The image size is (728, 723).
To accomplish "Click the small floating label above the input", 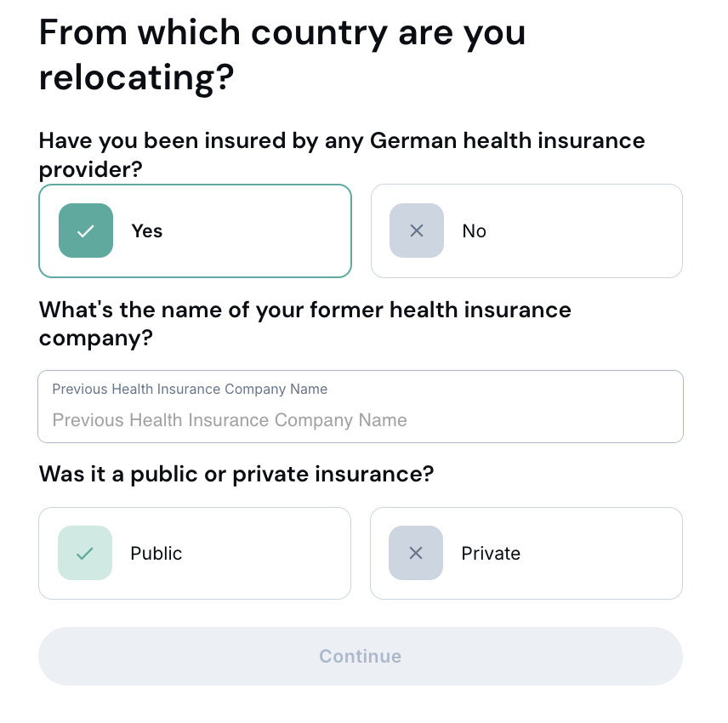I will coord(190,389).
